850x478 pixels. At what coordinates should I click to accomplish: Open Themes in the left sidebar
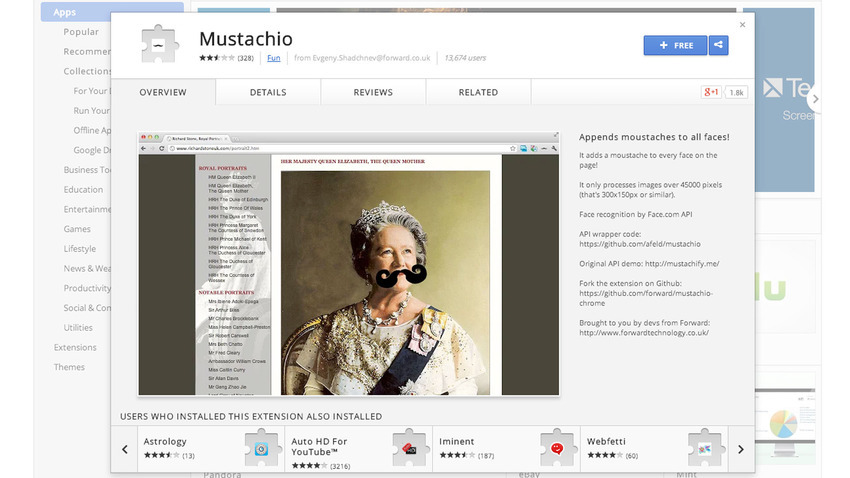[69, 367]
